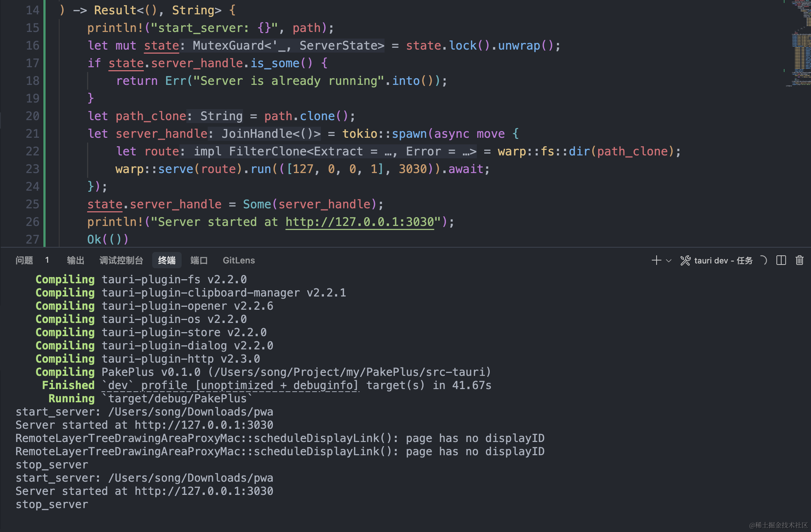
Task: Open the 端口 (Ports) tab
Action: click(x=199, y=260)
